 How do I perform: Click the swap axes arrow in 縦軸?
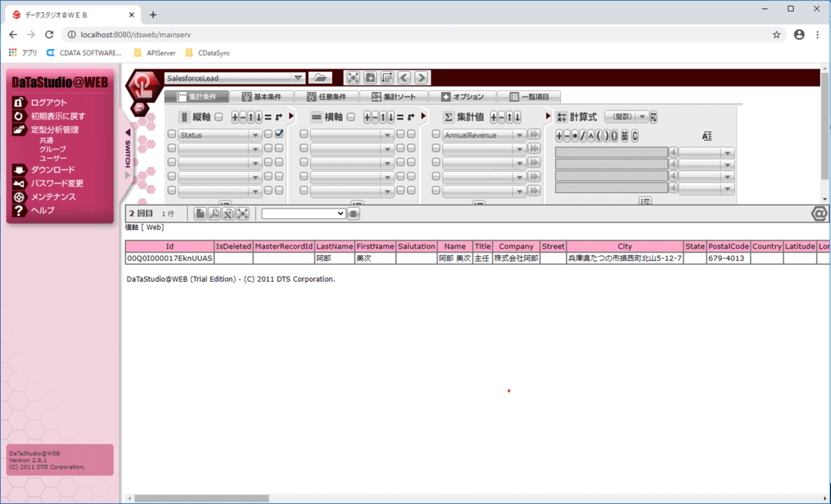click(278, 117)
